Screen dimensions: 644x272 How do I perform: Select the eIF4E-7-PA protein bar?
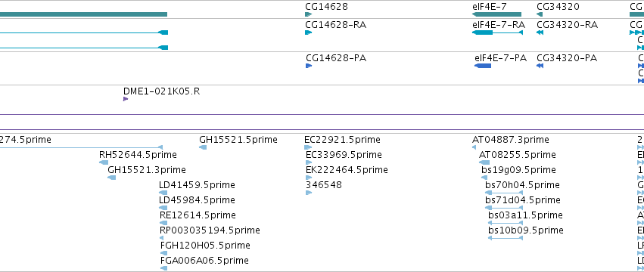click(x=483, y=66)
